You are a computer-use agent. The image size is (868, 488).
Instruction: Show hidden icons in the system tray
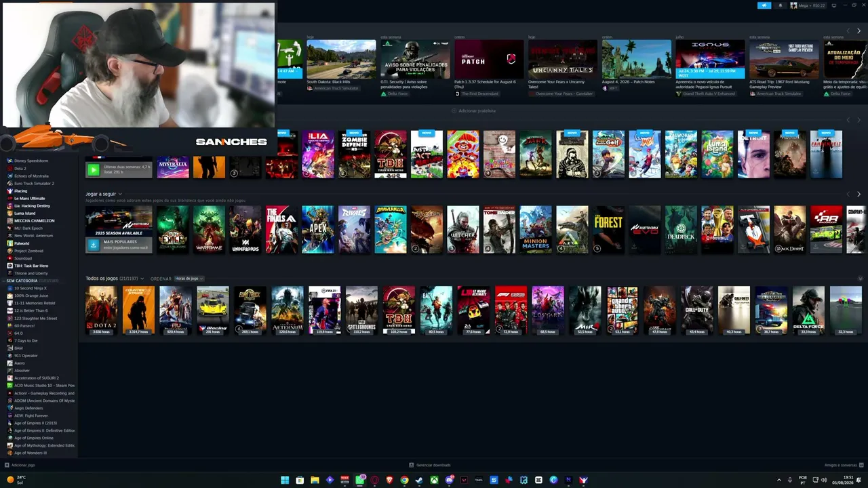pos(778,480)
